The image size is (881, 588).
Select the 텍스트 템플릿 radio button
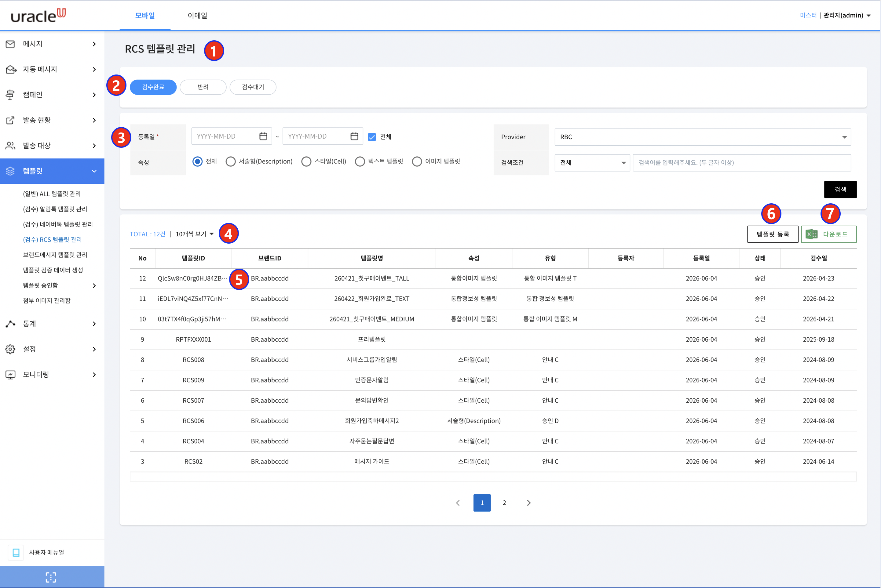(360, 162)
